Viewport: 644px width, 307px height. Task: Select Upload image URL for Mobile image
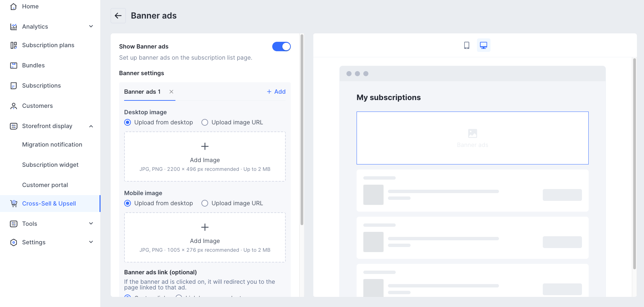205,203
